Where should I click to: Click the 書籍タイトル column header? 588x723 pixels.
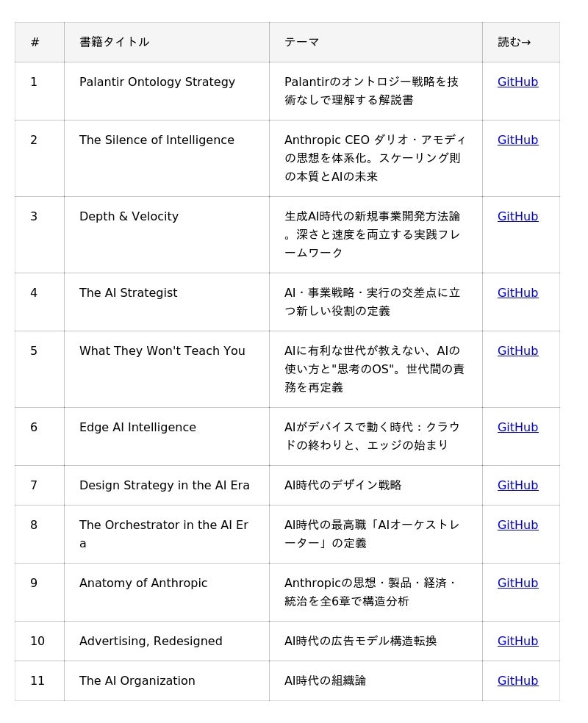(x=115, y=42)
